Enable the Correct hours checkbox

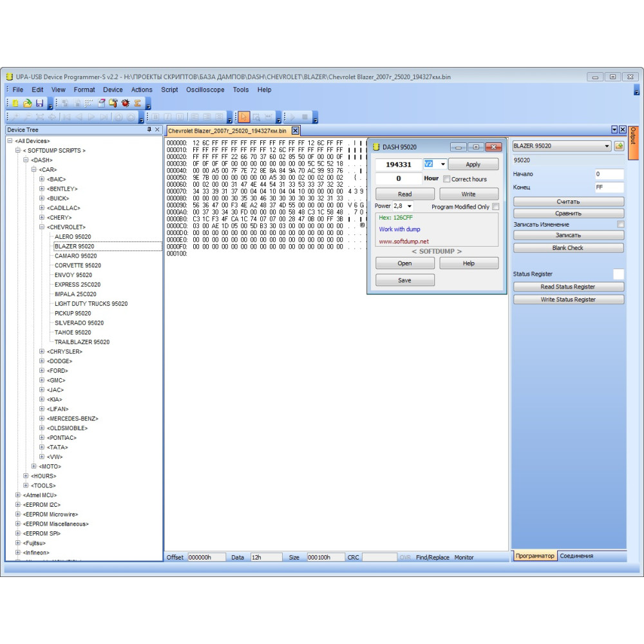coord(446,179)
